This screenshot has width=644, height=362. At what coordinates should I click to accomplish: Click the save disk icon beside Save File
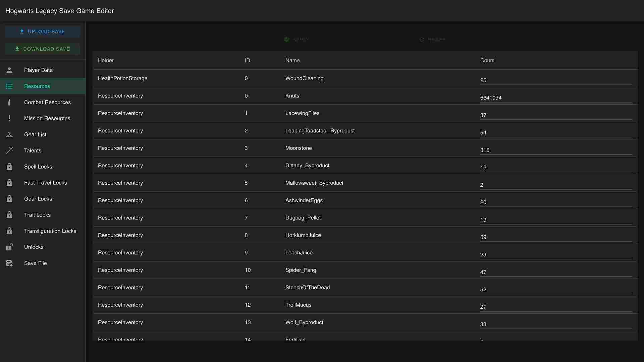(x=9, y=263)
